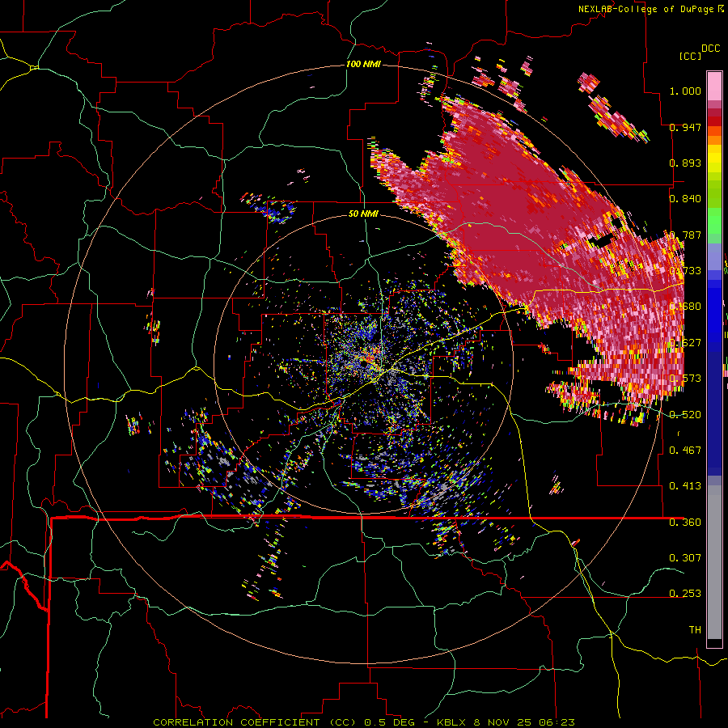The width and height of the screenshot is (728, 728).
Task: Select the 0.413 scale value
Action: (x=685, y=486)
